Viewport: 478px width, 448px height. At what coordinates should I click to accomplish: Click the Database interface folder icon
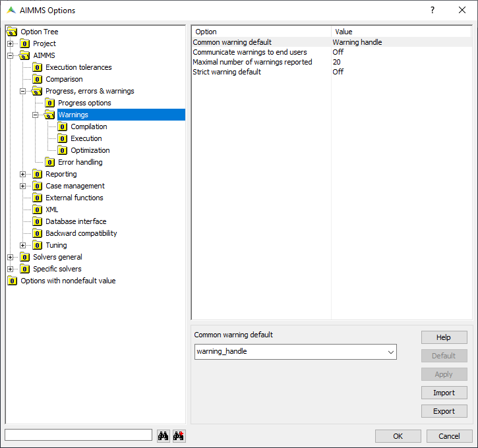point(37,222)
